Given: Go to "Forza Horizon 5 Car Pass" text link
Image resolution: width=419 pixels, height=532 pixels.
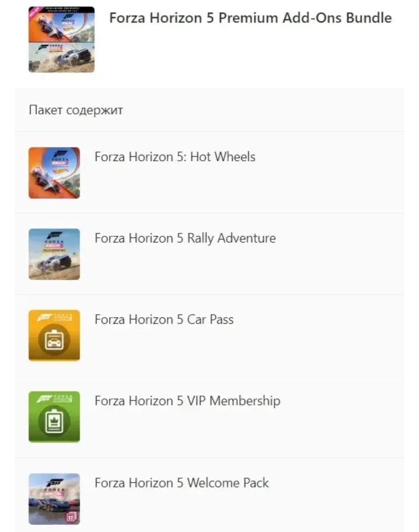Looking at the screenshot, I should click(x=164, y=320).
